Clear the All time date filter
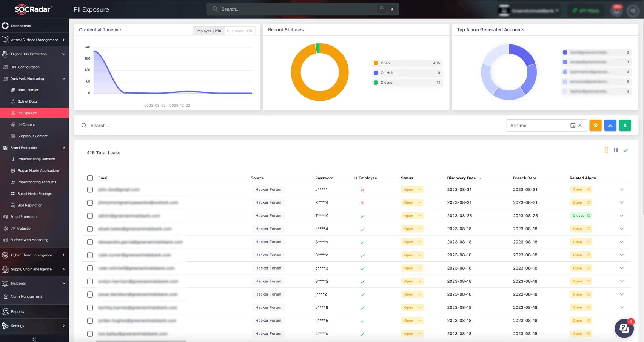 coord(580,125)
